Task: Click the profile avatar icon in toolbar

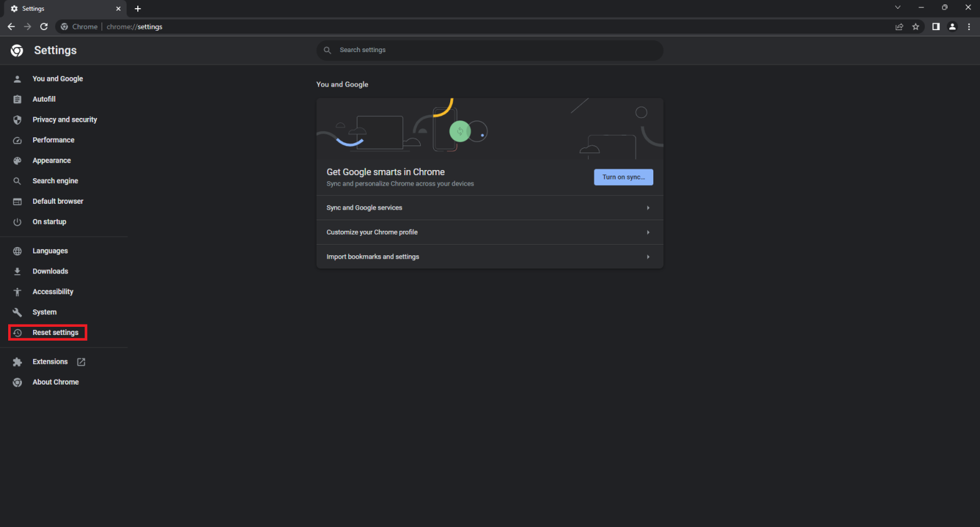Action: [952, 27]
